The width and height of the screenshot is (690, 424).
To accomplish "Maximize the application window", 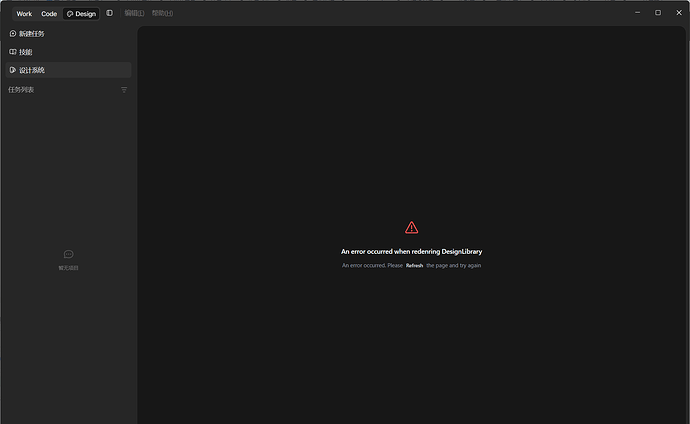I will pos(658,13).
